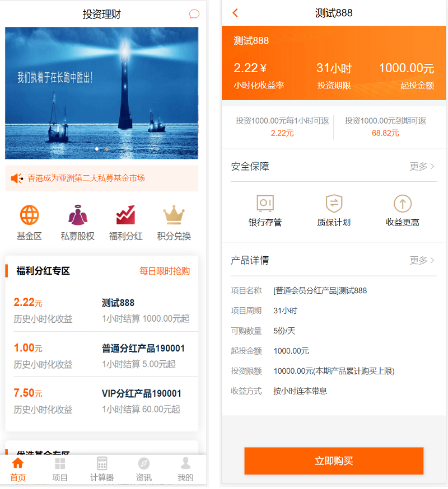
Task: Open 积分兑换 crown icon
Action: tap(174, 215)
